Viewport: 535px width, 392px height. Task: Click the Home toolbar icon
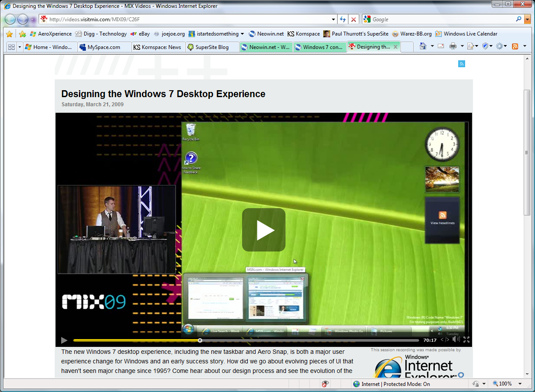tap(423, 46)
